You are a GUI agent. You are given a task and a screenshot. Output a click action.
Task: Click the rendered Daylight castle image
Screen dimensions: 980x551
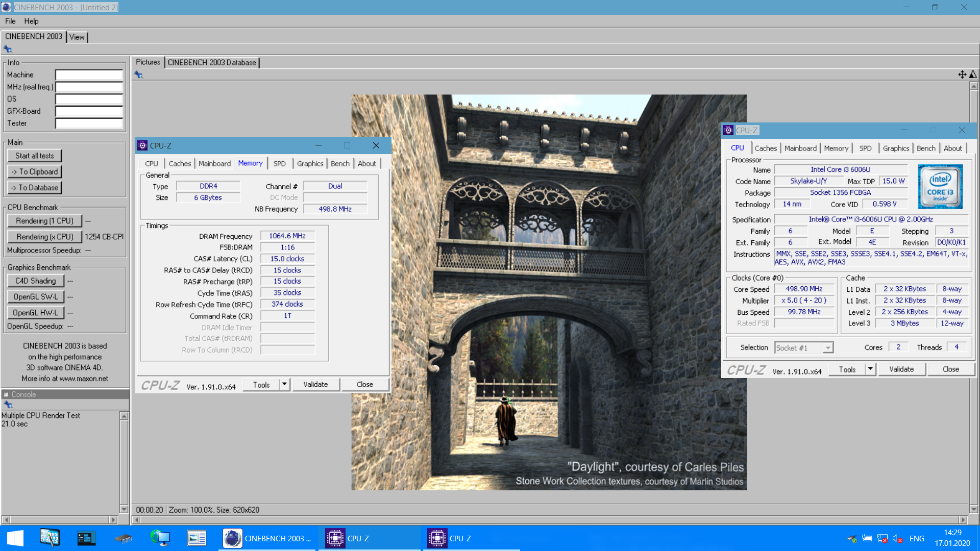click(x=549, y=292)
